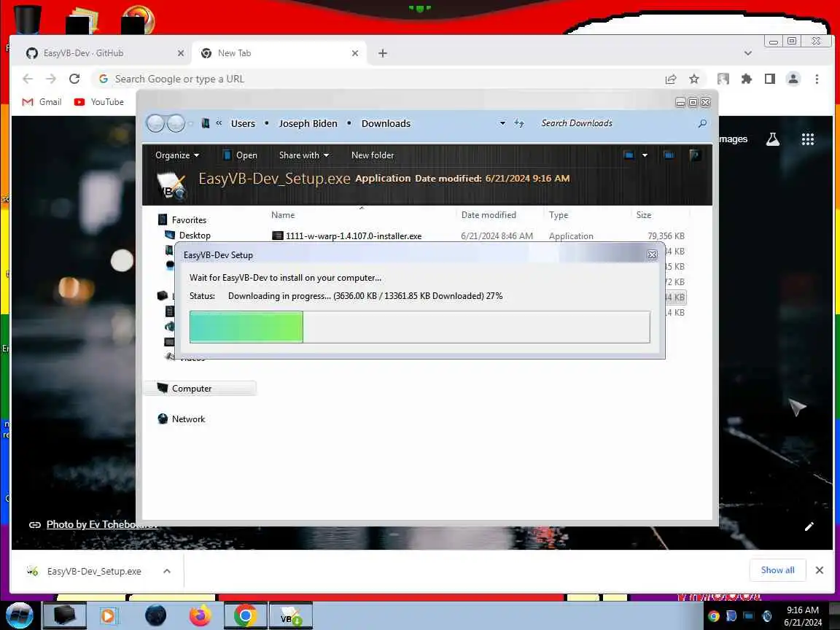Open Chrome's tab search chevron
This screenshot has width=840, height=630.
[748, 53]
